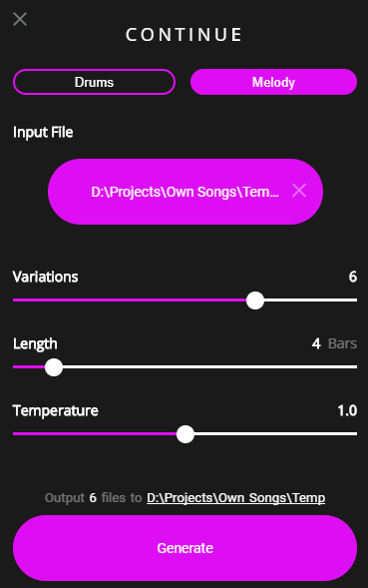Click the white unfilled portion of the Length track

[x=209, y=366]
